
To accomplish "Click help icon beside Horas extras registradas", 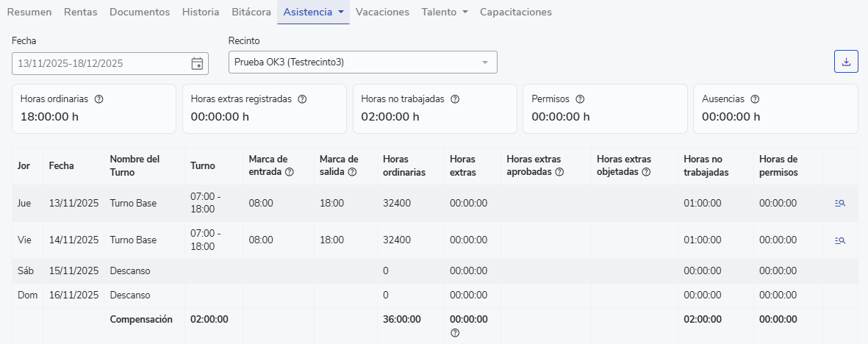I will (302, 99).
